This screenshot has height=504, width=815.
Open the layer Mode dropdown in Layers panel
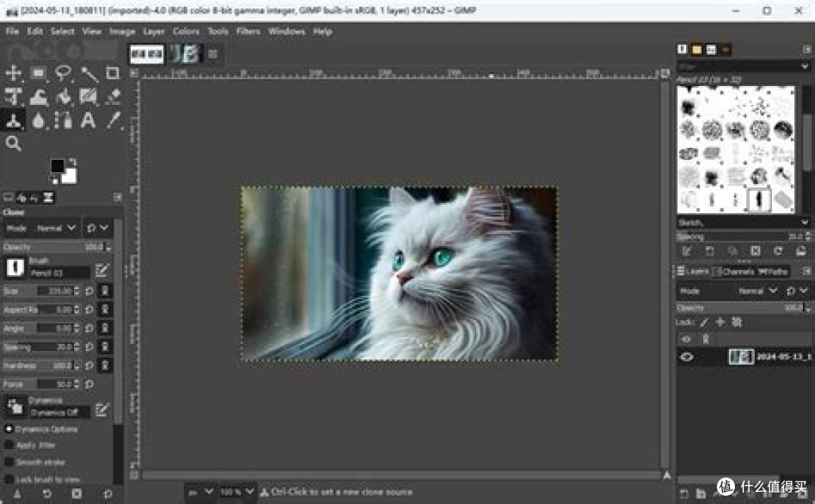click(x=757, y=291)
